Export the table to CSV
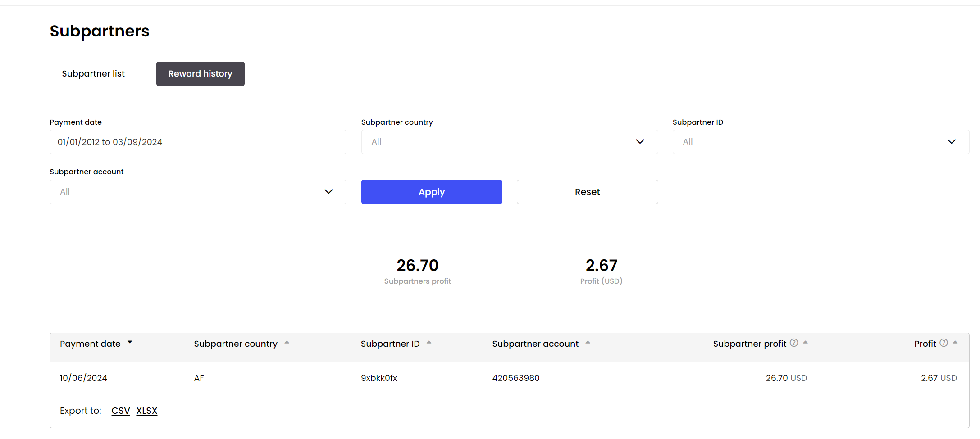980x439 pixels. [121, 411]
